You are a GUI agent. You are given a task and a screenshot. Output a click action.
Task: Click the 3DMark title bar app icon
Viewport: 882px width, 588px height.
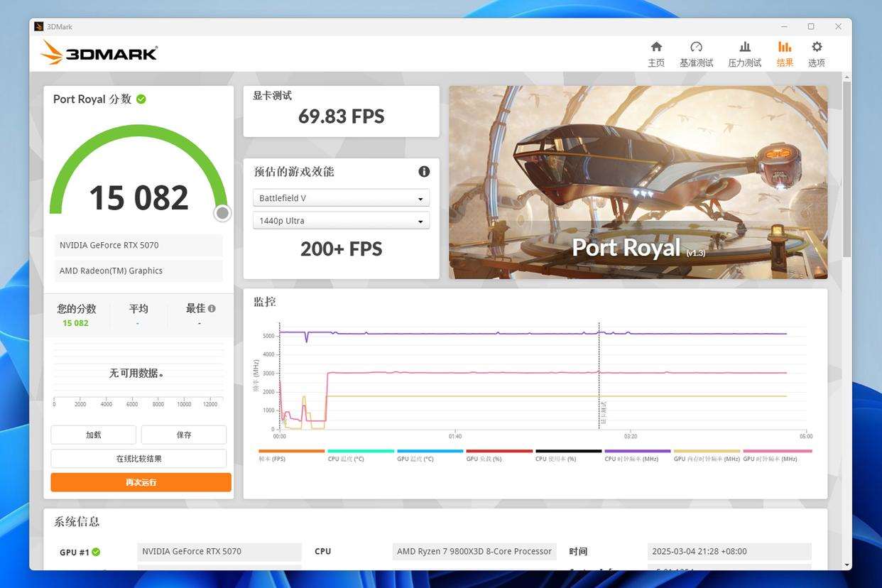tap(38, 27)
